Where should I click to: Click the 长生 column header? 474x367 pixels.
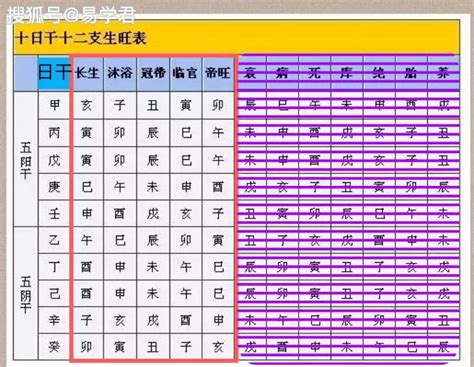point(87,73)
